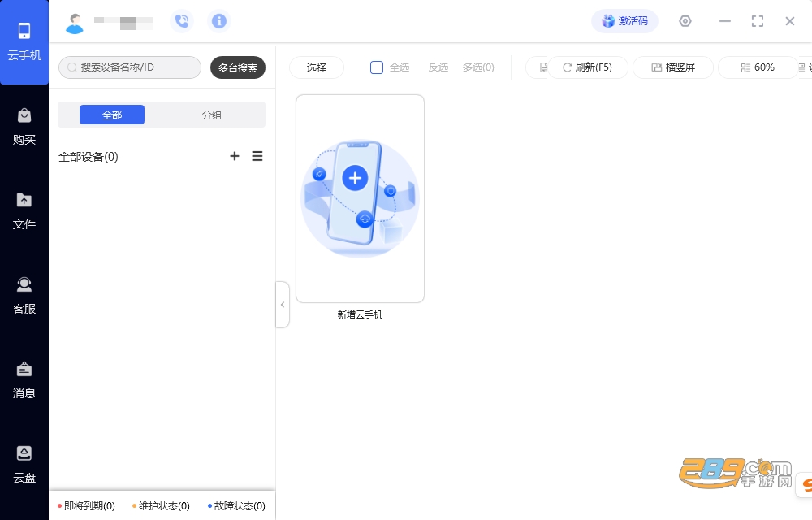Open the 云盘 cloud disk section
The image size is (812, 520).
click(x=24, y=465)
